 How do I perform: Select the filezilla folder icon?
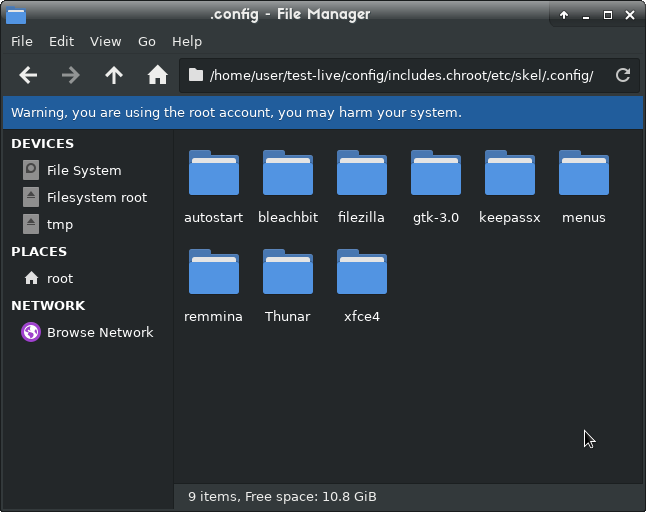pos(361,176)
